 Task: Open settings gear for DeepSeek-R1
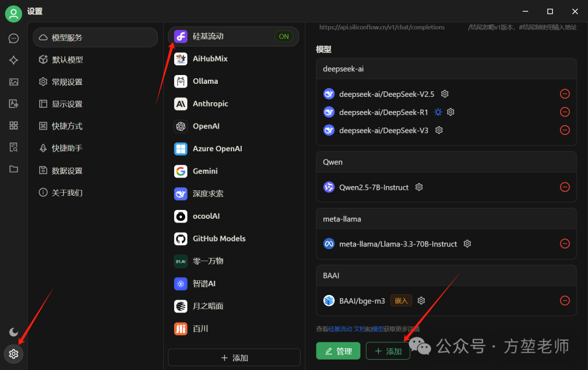coord(451,112)
